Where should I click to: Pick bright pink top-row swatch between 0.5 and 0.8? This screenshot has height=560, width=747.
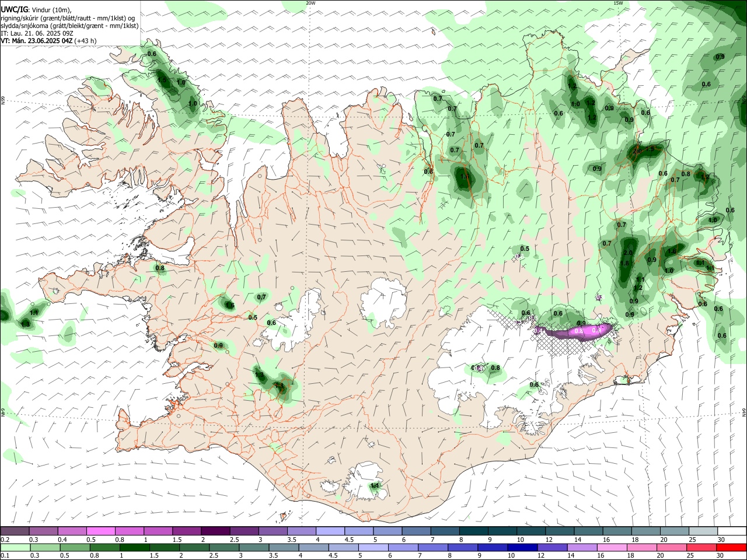100,531
